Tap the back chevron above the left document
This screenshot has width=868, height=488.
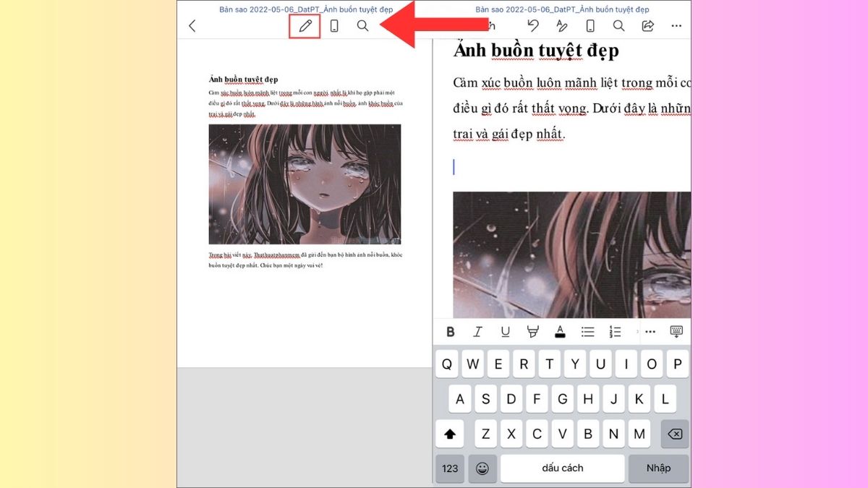tap(191, 25)
